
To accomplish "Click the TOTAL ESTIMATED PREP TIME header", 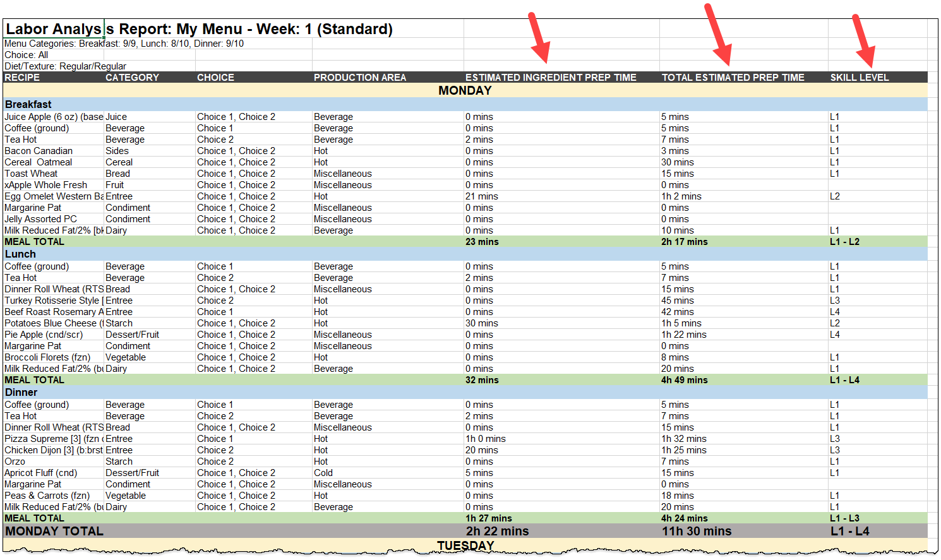I will click(733, 78).
